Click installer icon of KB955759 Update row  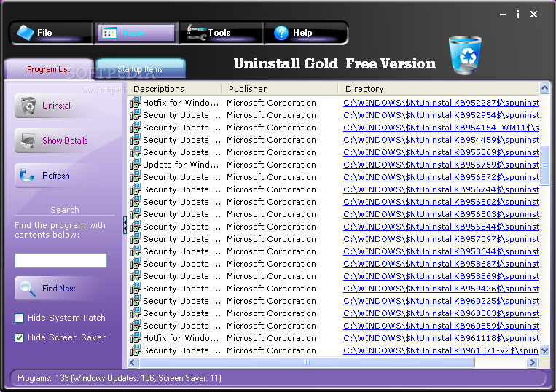pos(136,165)
